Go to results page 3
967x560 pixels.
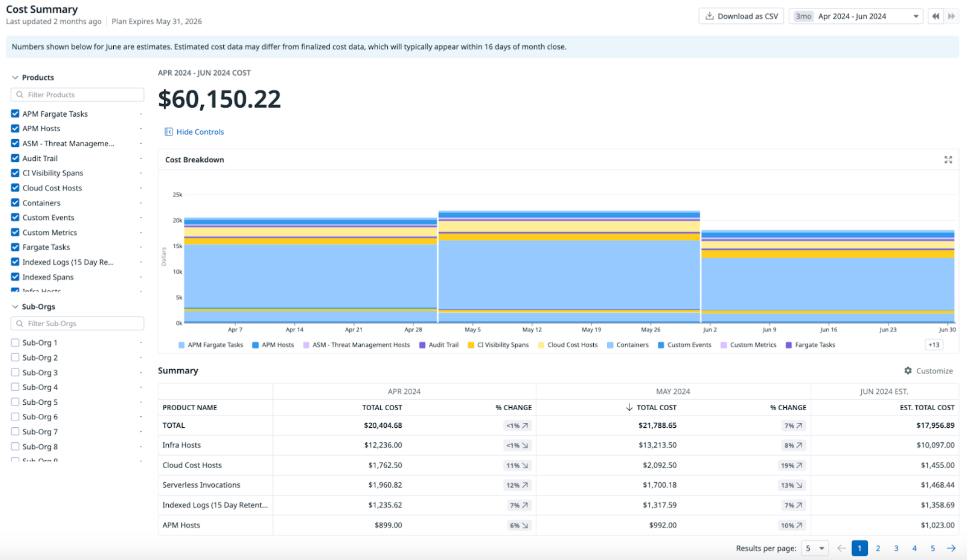point(896,548)
